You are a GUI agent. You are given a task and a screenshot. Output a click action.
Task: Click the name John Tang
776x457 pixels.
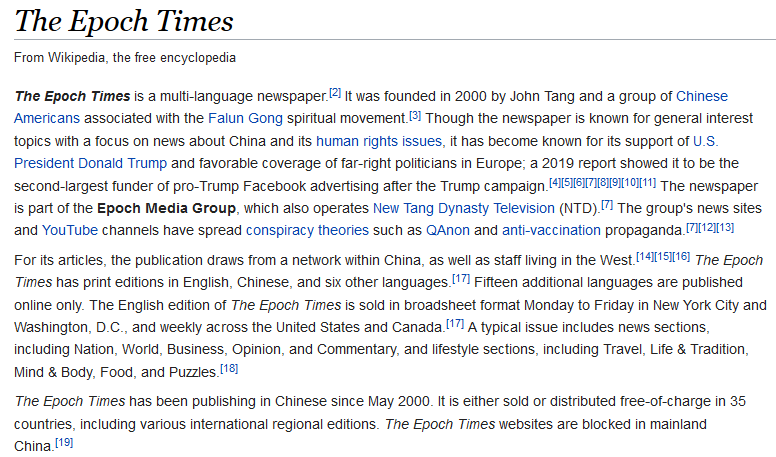pos(542,96)
